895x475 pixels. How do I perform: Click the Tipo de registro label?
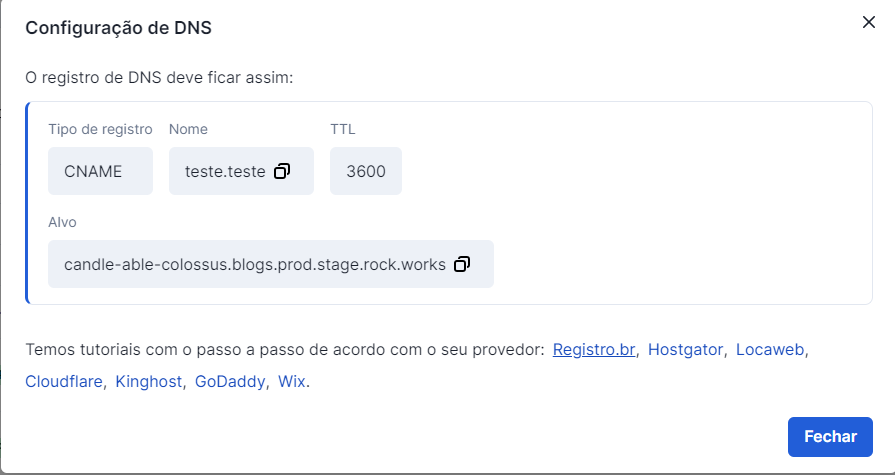pyautogui.click(x=100, y=130)
